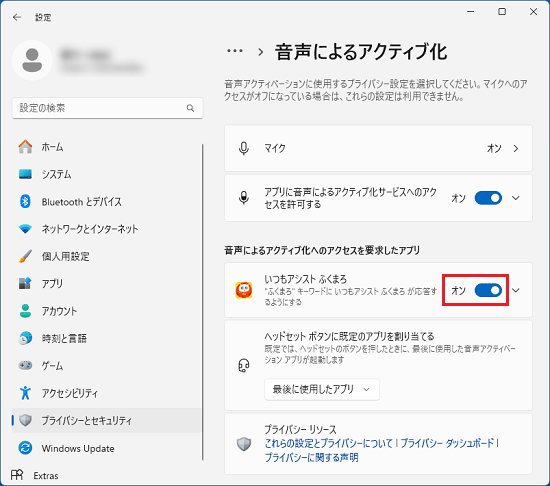Expand the app voice activation access options
550x486 pixels.
tap(516, 198)
